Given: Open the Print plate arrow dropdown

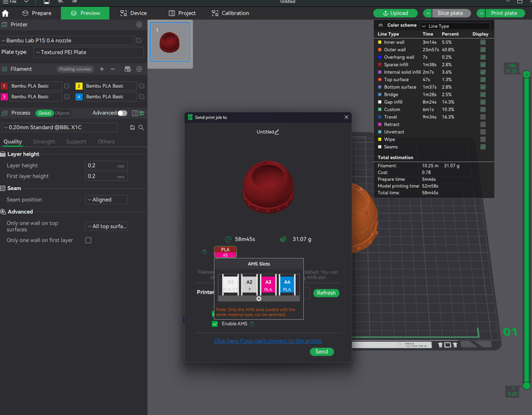Looking at the screenshot, I should [481, 13].
